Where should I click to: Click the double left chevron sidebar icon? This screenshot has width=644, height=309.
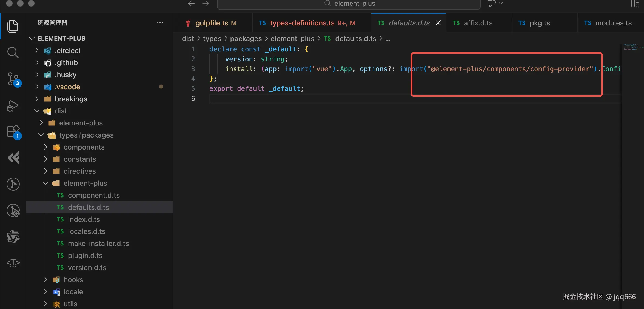point(13,158)
